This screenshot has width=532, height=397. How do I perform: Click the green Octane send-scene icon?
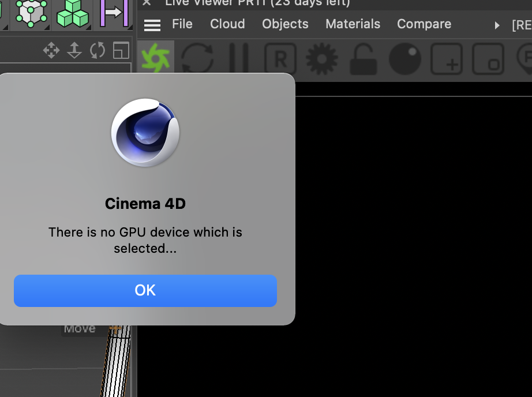click(156, 58)
